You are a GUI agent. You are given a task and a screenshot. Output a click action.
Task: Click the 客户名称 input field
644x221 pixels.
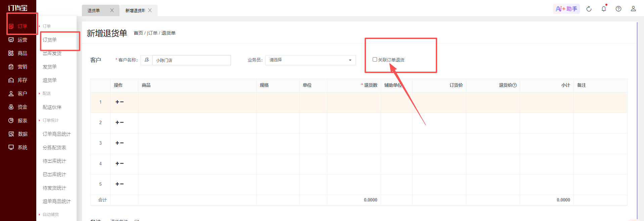tap(191, 60)
